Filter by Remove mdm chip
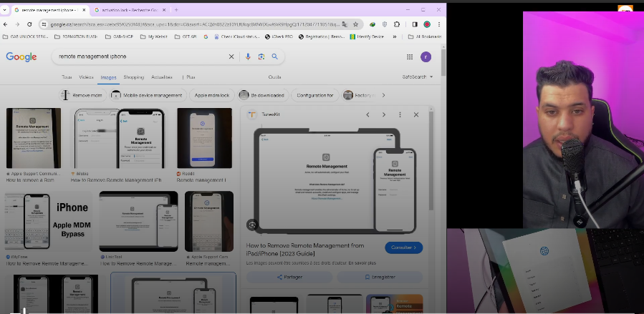Viewport: 644px width, 314px height. [82, 95]
